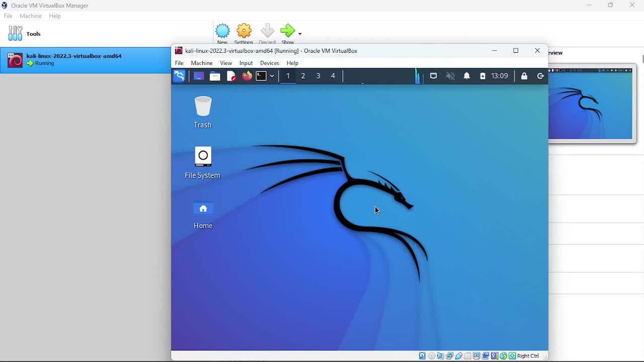644x362 pixels.
Task: Click the audio status icon in VM status bar
Action: point(440,356)
